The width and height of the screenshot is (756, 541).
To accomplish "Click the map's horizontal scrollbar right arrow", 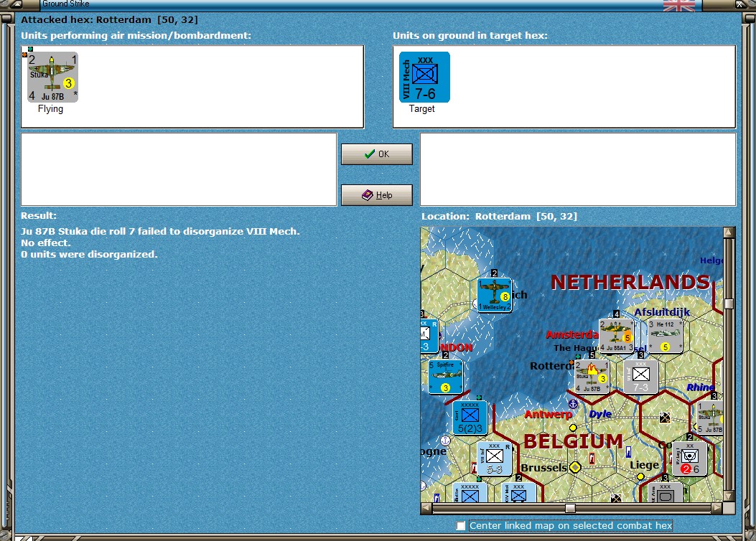I will pyautogui.click(x=717, y=508).
